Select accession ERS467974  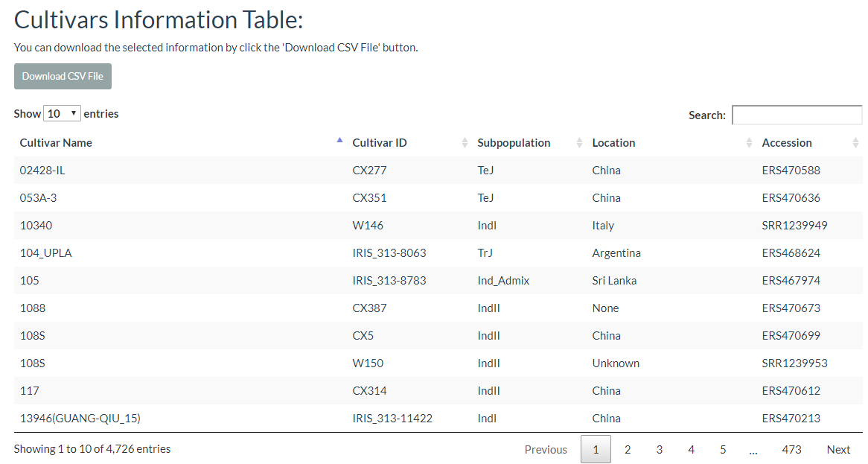[791, 281]
